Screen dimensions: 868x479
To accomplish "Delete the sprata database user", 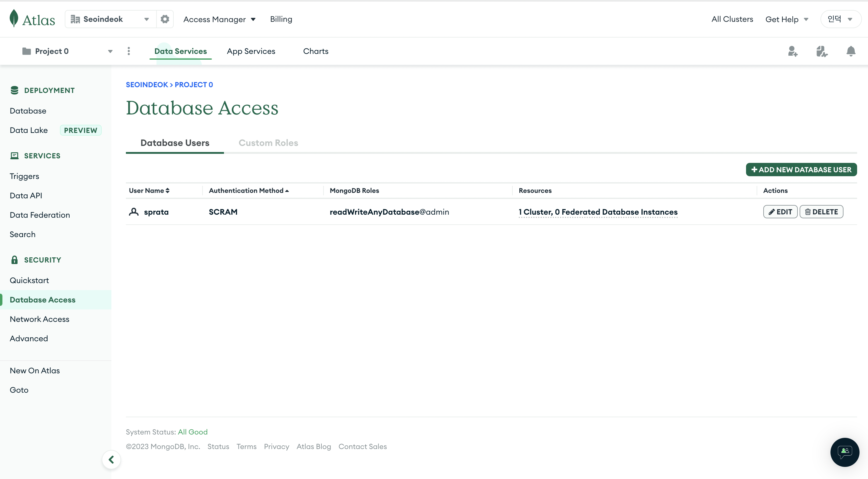I will (x=821, y=212).
